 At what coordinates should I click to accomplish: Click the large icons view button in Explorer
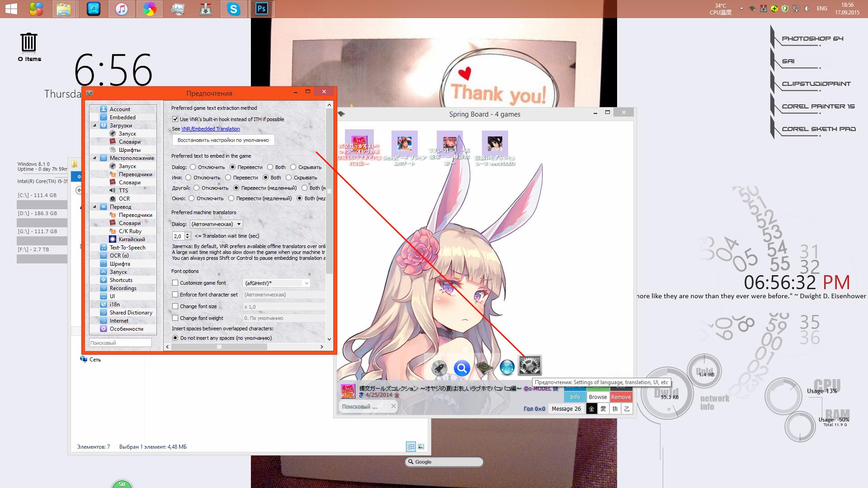(x=421, y=446)
